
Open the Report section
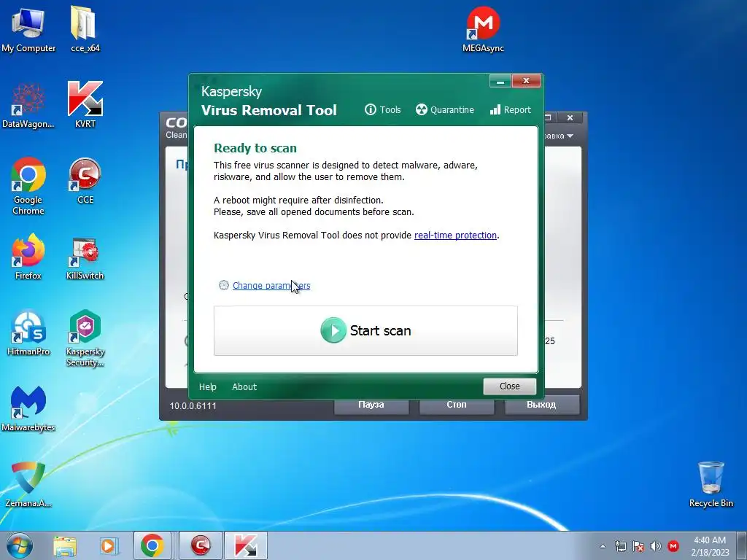point(510,110)
